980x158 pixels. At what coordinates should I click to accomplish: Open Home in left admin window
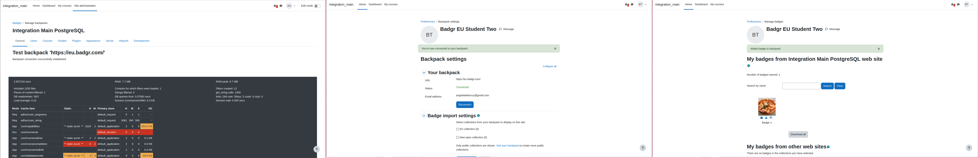tap(36, 6)
